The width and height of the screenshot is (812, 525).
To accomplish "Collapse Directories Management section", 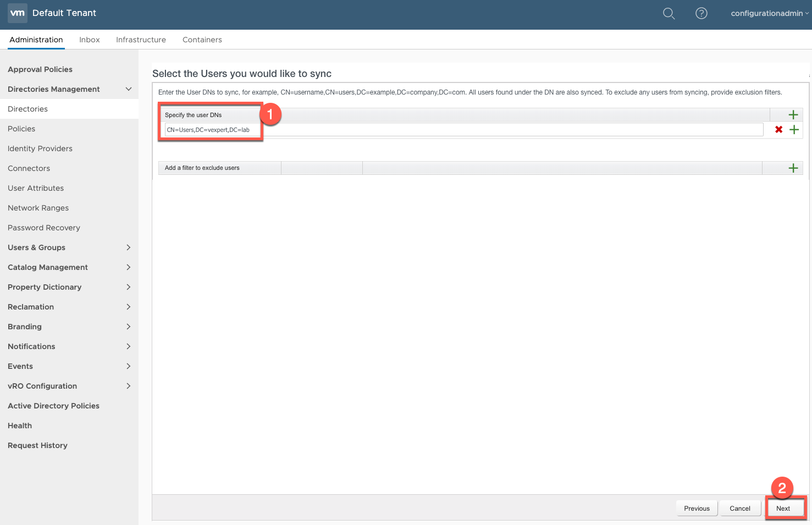I will (129, 89).
